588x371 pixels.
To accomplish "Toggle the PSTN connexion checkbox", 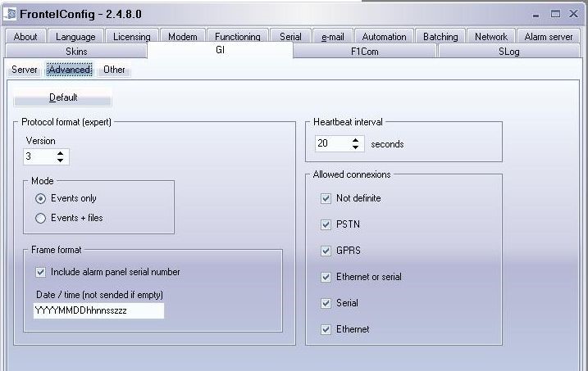I will coord(326,224).
